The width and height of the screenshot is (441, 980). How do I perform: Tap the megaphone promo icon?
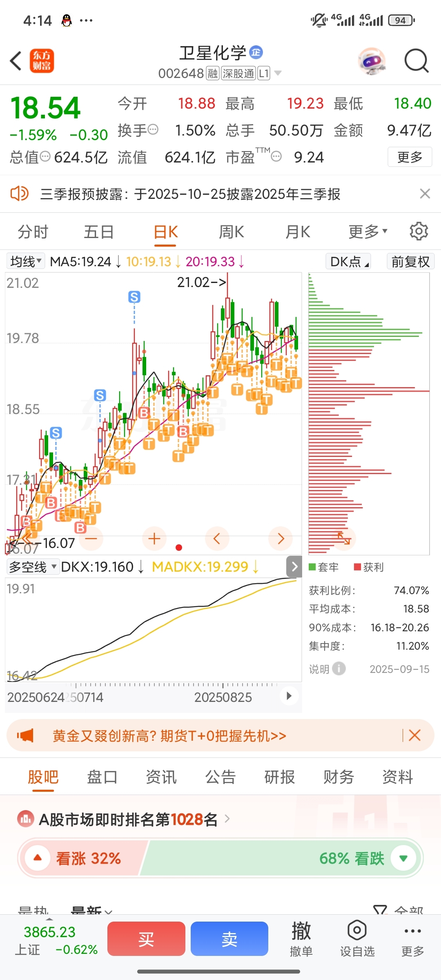[25, 735]
